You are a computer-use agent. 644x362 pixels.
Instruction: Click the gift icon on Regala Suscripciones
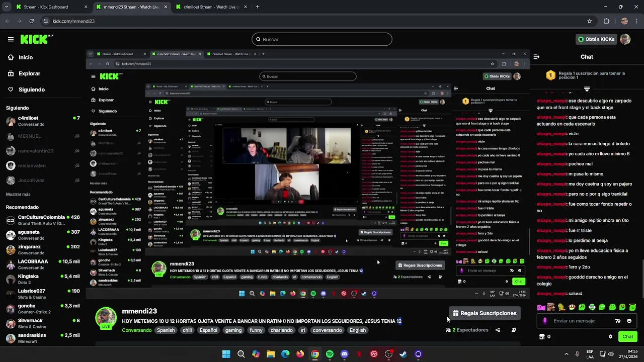[x=456, y=313]
